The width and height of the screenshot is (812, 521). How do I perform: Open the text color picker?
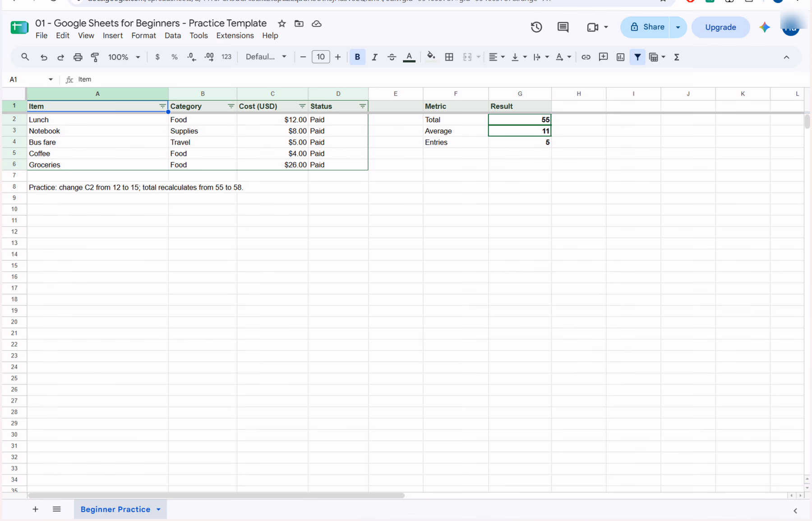[x=409, y=57]
